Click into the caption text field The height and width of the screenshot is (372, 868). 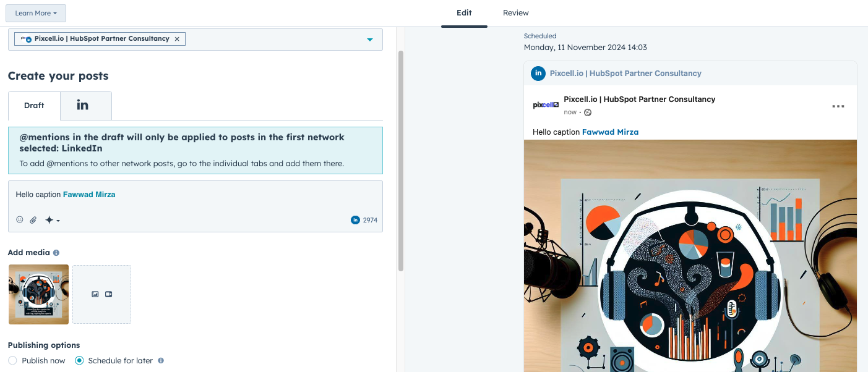[x=196, y=195]
